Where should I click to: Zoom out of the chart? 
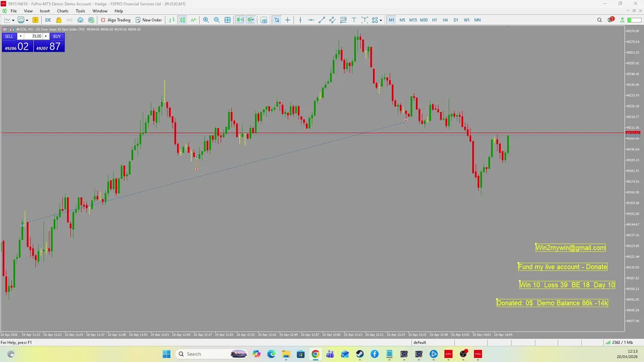(x=216, y=20)
